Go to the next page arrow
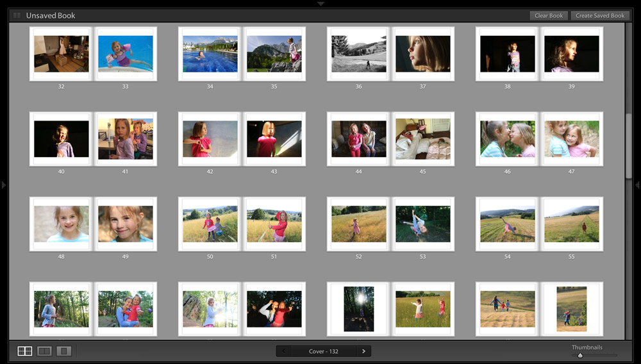This screenshot has height=364, width=641. (x=363, y=351)
